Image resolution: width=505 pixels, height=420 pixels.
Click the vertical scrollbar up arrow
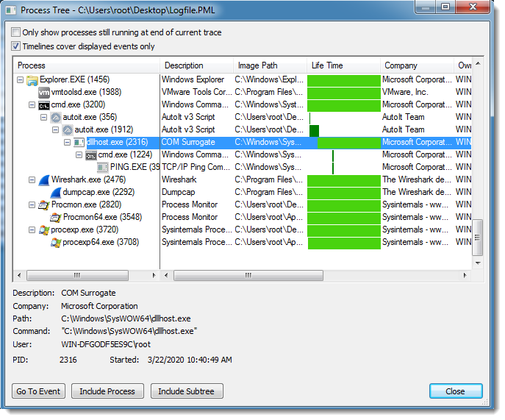479,64
